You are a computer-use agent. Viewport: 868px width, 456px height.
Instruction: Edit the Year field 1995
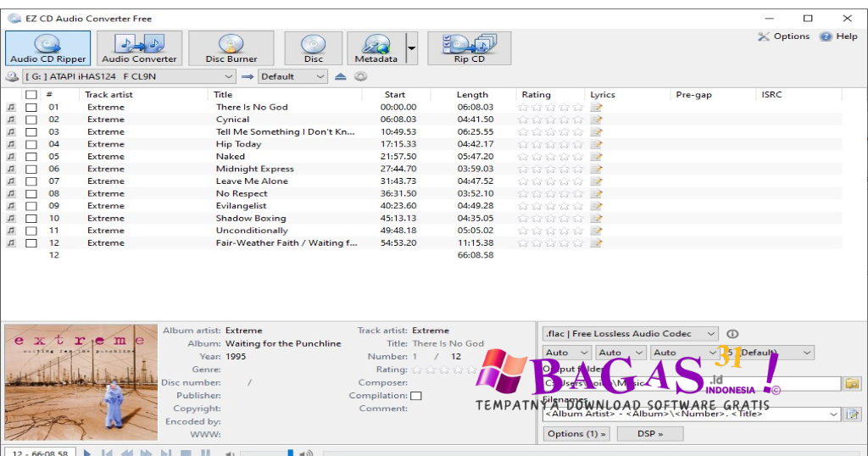click(x=236, y=356)
